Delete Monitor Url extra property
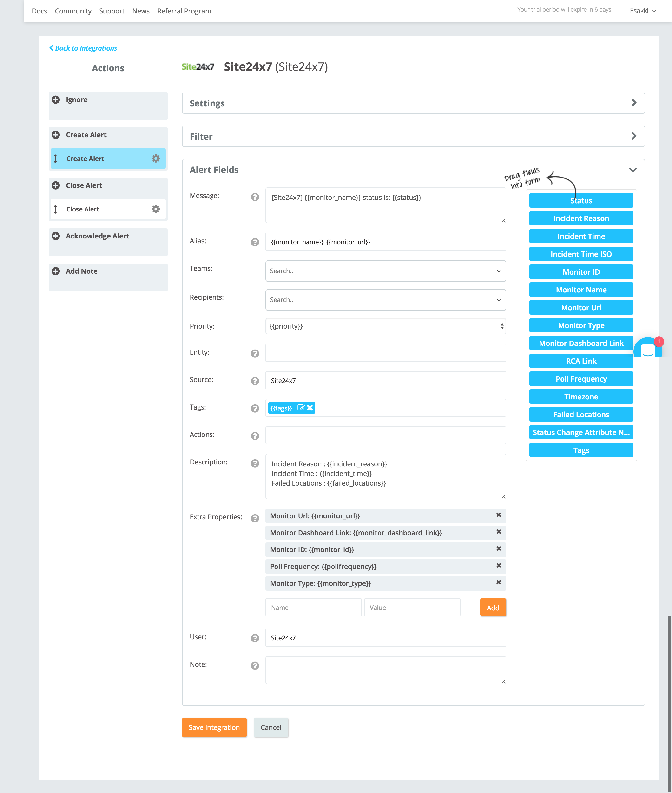The height and width of the screenshot is (793, 672). click(498, 515)
